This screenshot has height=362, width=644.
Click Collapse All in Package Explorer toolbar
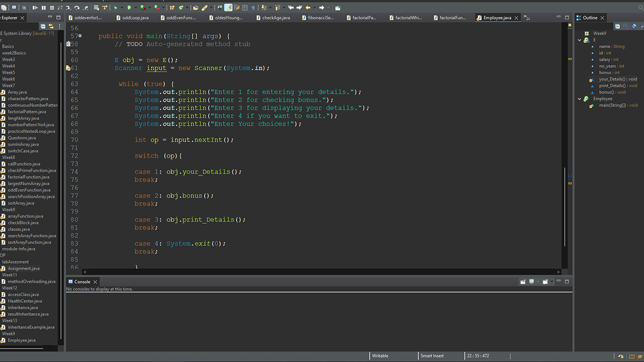pos(43,26)
